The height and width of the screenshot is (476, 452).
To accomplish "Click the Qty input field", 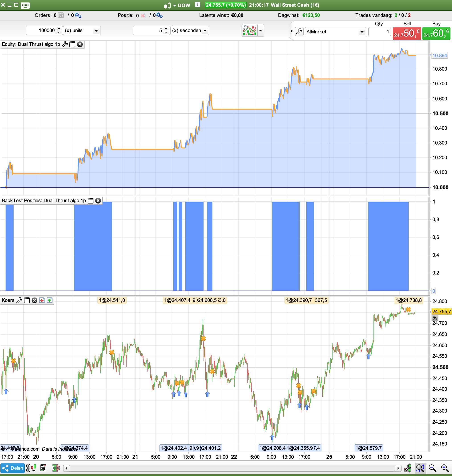I will pyautogui.click(x=379, y=32).
